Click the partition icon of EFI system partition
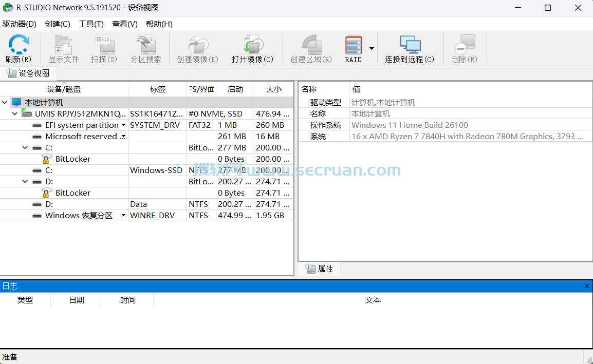This screenshot has width=593, height=364. point(37,125)
